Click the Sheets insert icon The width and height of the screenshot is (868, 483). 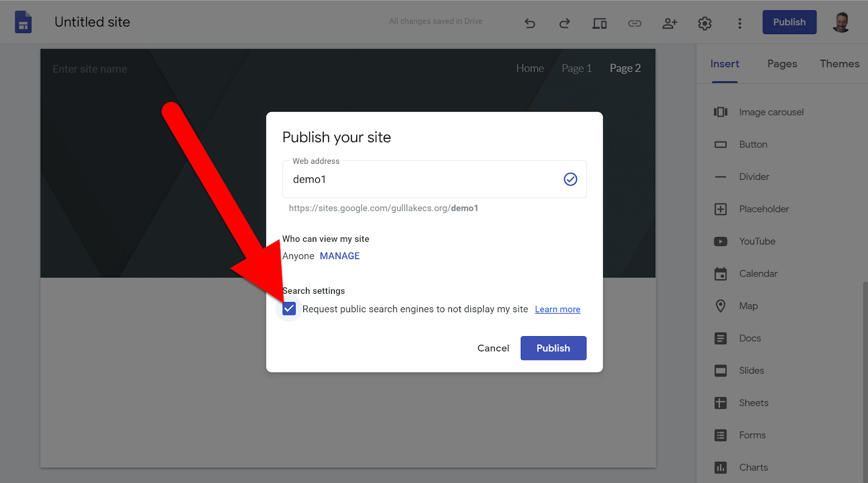tap(720, 403)
